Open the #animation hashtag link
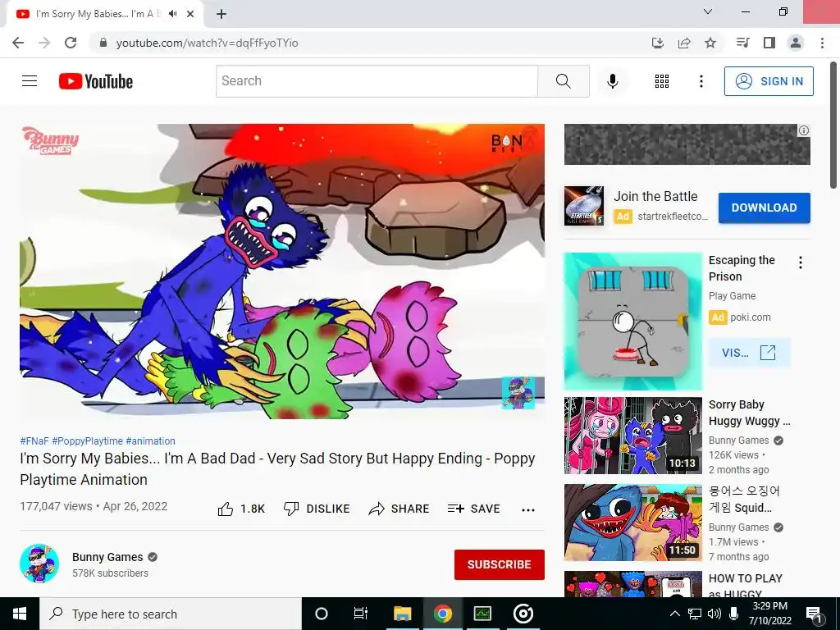Screen dimensions: 840x630 click(151, 441)
